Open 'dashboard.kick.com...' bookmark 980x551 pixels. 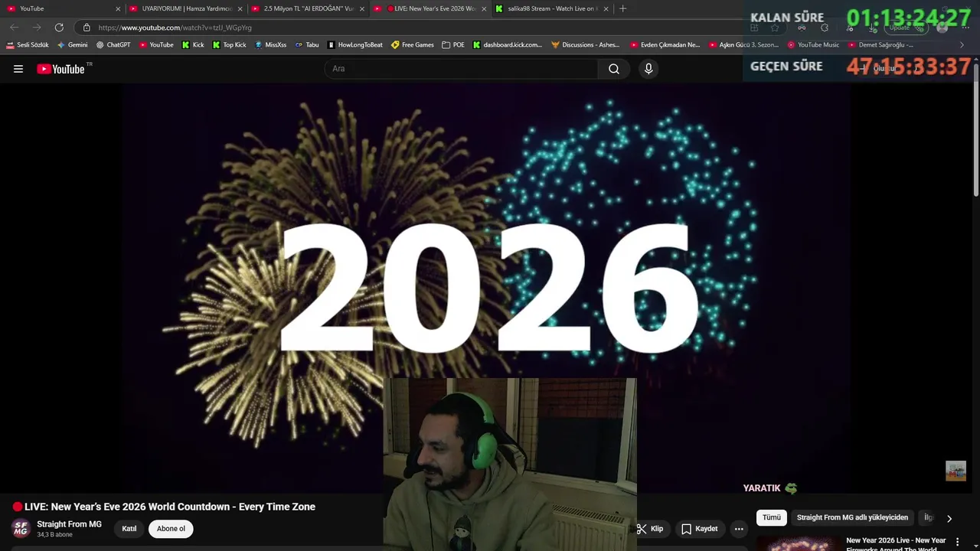[x=507, y=45]
